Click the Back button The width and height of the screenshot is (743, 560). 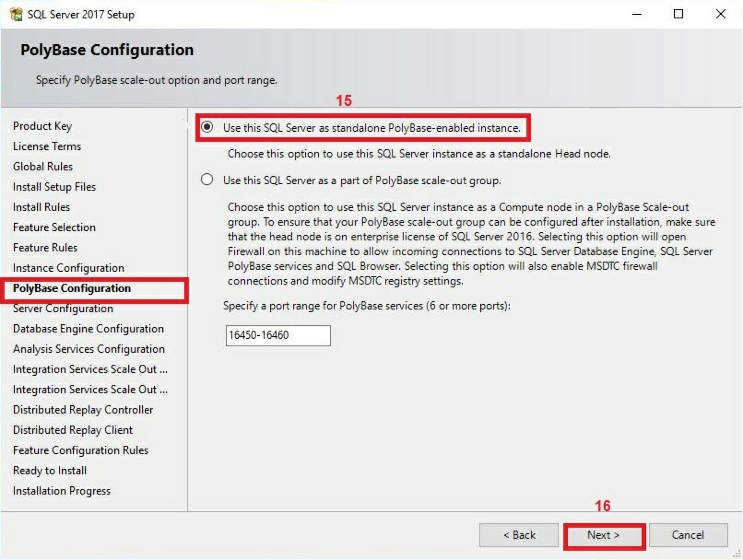[x=519, y=535]
